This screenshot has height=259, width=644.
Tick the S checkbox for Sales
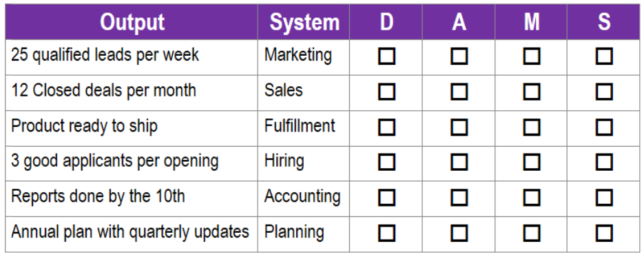coord(604,92)
